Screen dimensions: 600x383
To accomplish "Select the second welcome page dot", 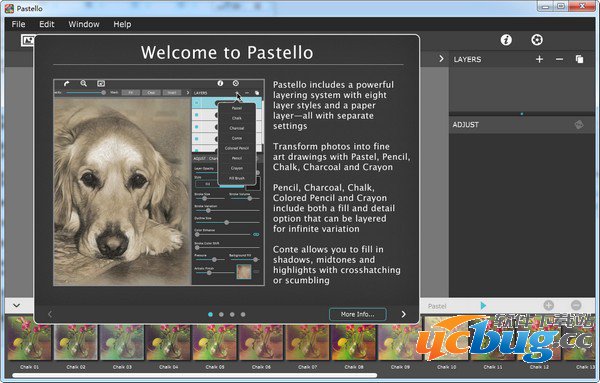I will [x=221, y=314].
